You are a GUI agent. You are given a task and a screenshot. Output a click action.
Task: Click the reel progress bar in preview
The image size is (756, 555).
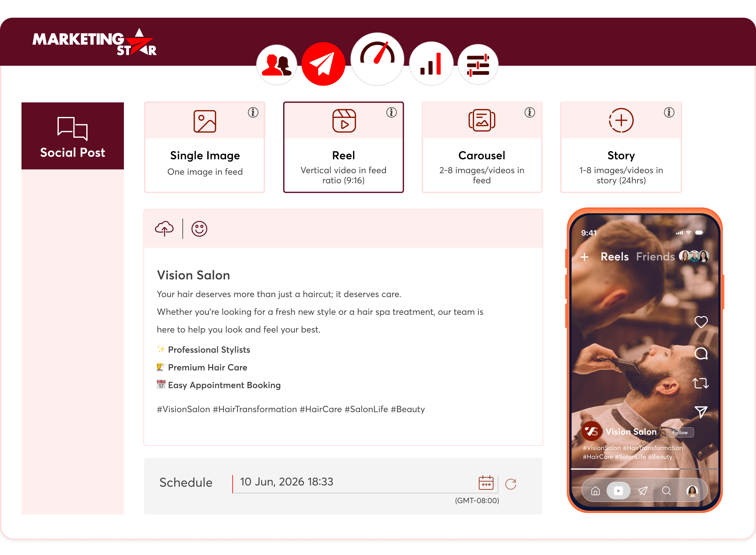point(645,469)
